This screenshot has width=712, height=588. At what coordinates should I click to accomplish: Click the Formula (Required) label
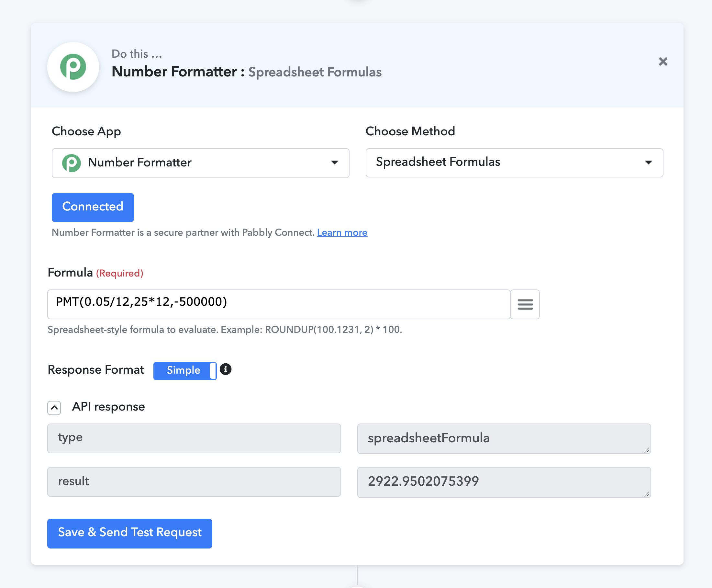95,273
